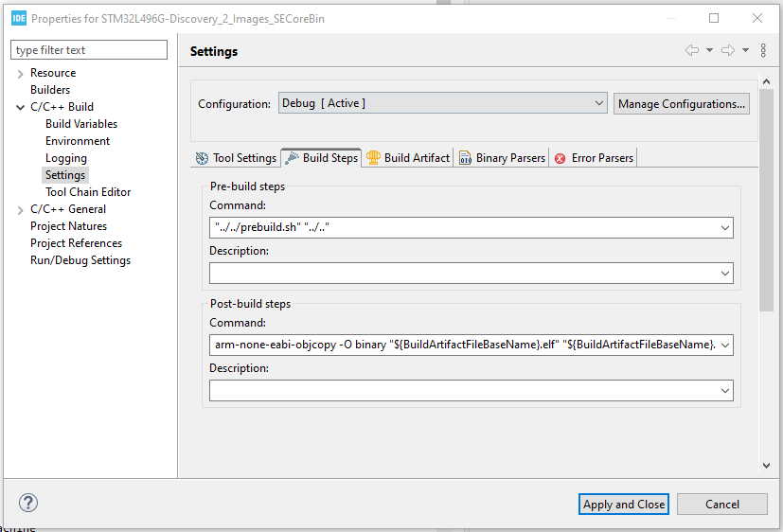Select the Build Steps tab
The height and width of the screenshot is (532, 783).
coord(321,158)
